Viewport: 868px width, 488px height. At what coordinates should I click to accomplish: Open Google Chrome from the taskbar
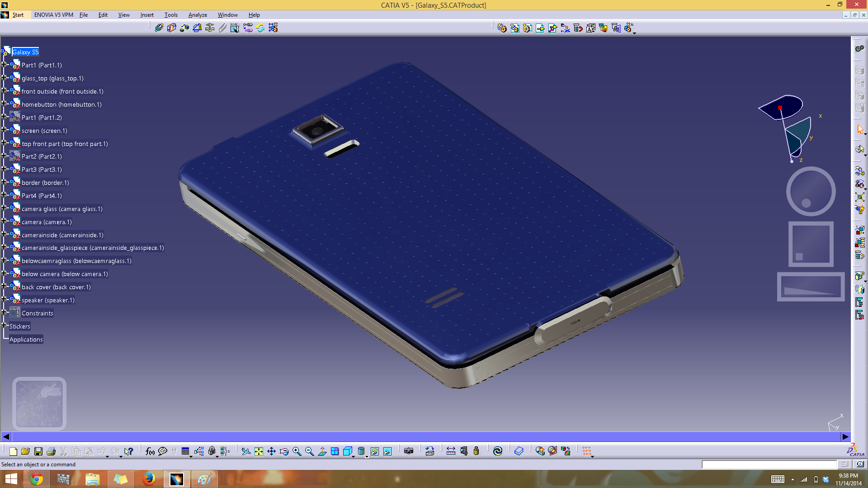(37, 479)
